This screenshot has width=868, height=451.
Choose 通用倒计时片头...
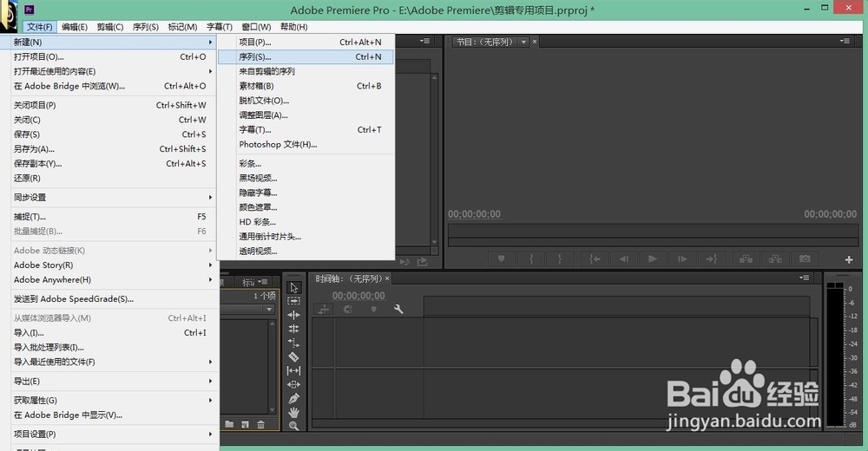(306, 237)
